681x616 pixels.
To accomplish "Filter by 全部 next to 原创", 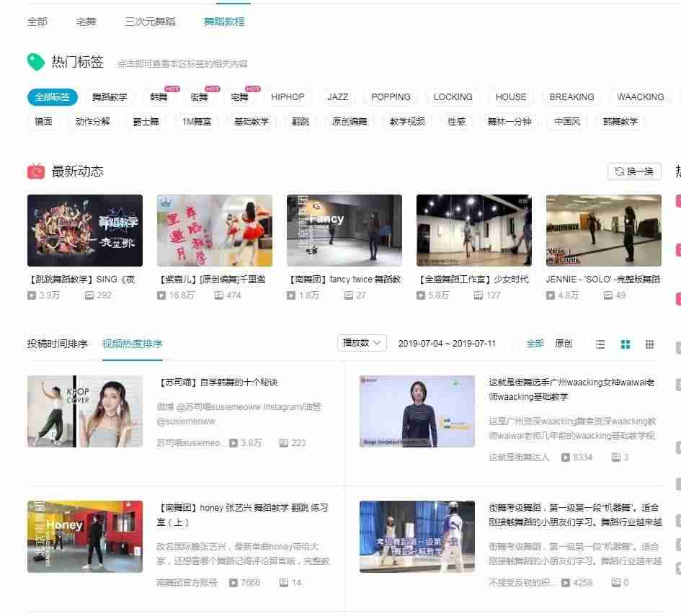I will tap(535, 344).
